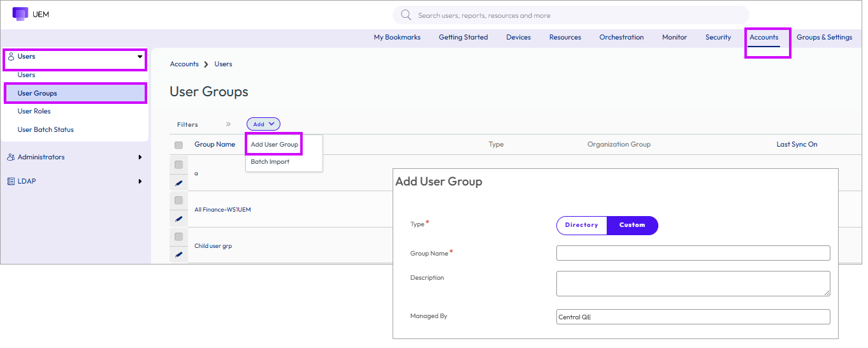868x348 pixels.
Task: Open the Add dropdown button
Action: (263, 124)
